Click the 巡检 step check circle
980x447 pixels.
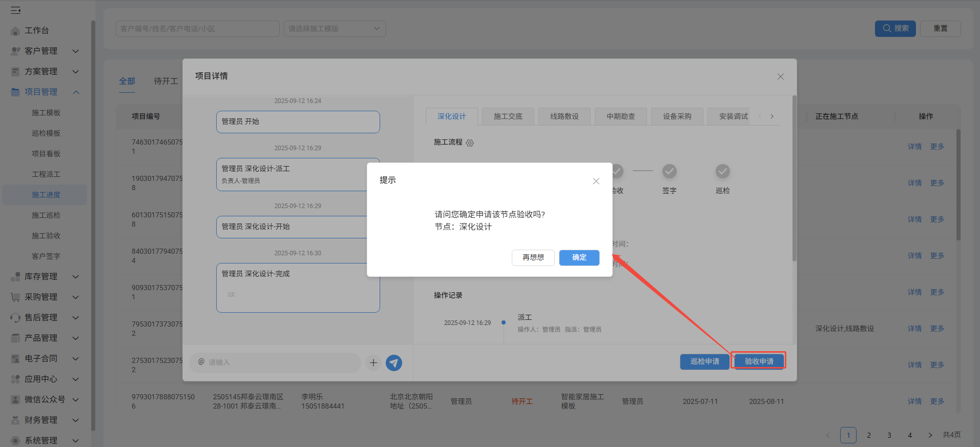tap(722, 171)
